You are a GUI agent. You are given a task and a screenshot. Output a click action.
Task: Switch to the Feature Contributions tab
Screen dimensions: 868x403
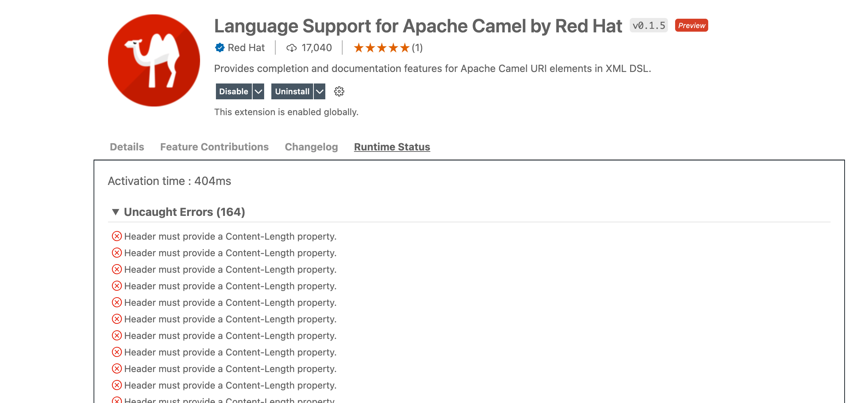(x=214, y=147)
